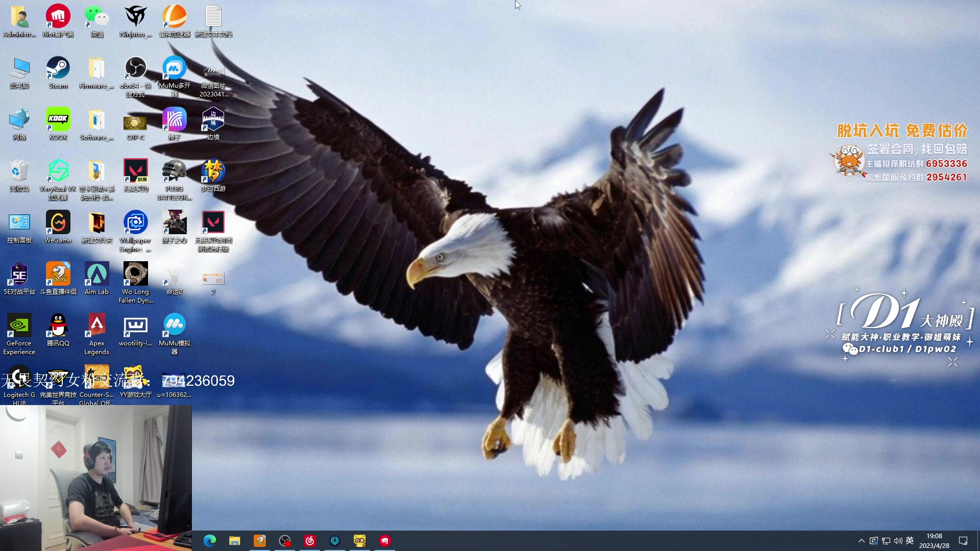Screen dimensions: 980x551
Task: Open the Riot client desktop icon
Action: point(58,17)
